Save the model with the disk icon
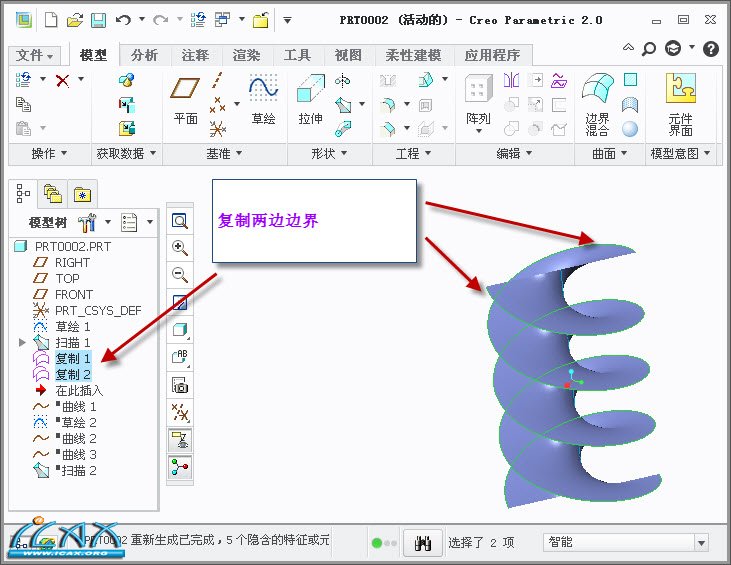 point(98,20)
